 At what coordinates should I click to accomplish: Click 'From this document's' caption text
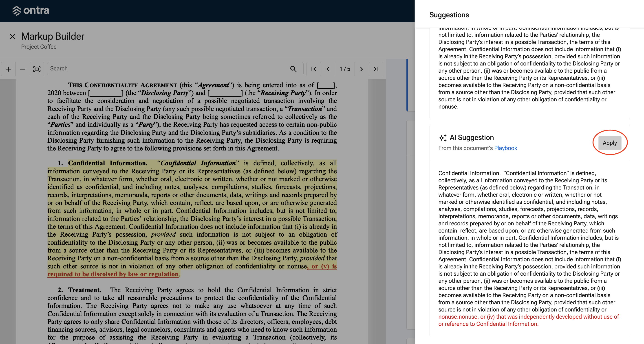tap(465, 148)
